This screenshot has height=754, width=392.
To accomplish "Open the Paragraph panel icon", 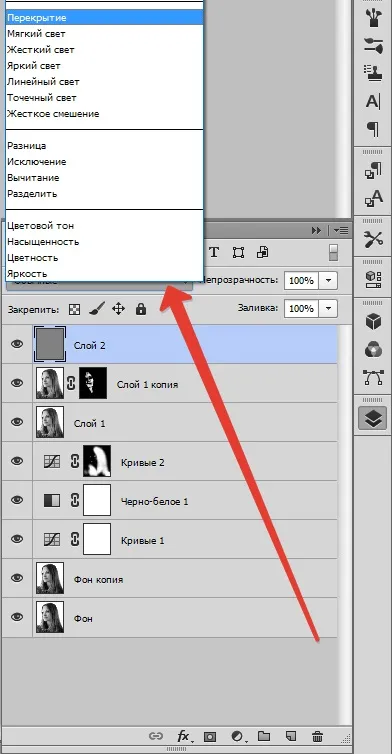I will coord(373,129).
